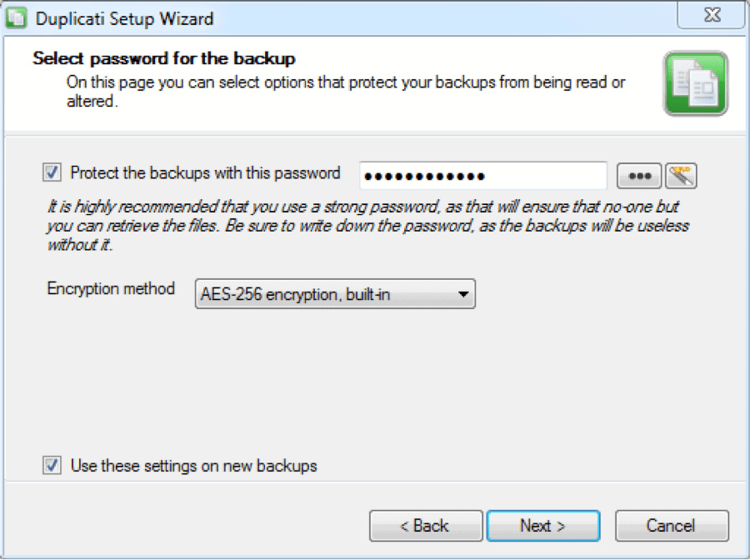Click the 'Duplicati Setup Wizard' title bar text
Viewport: 750px width, 560px height.
(x=124, y=18)
